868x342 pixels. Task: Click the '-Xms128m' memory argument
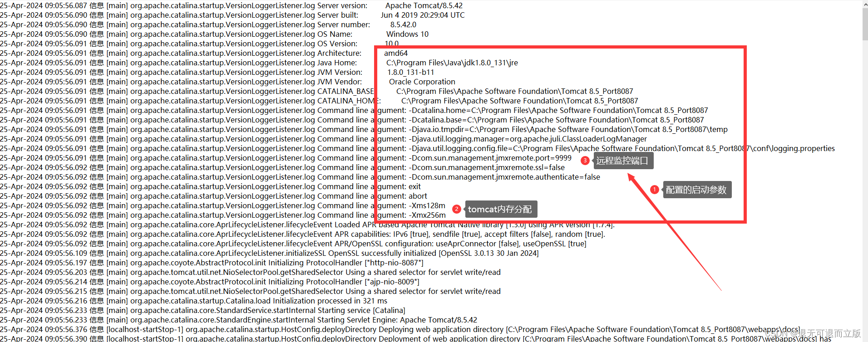click(427, 205)
